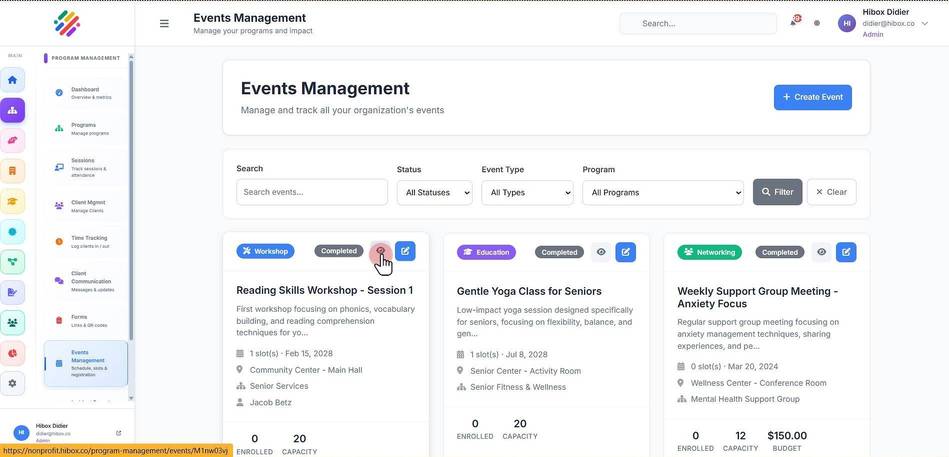The image size is (949, 457).
Task: Open Time Tracking in the sidebar menu
Action: pos(85,242)
